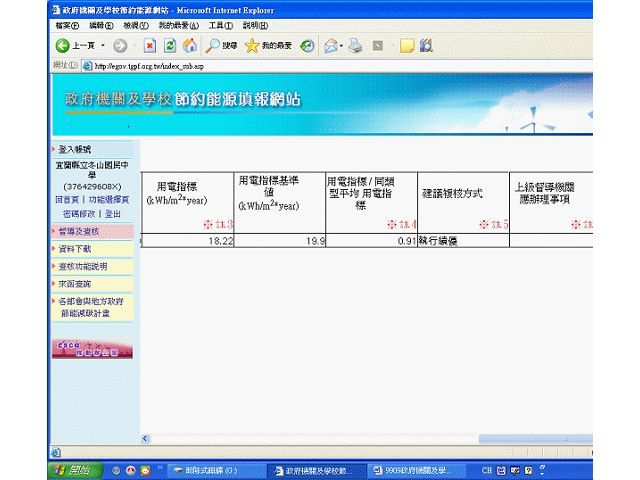The height and width of the screenshot is (480, 640).
Task: Open the Search (搜尋) toolbar button
Action: point(222,46)
